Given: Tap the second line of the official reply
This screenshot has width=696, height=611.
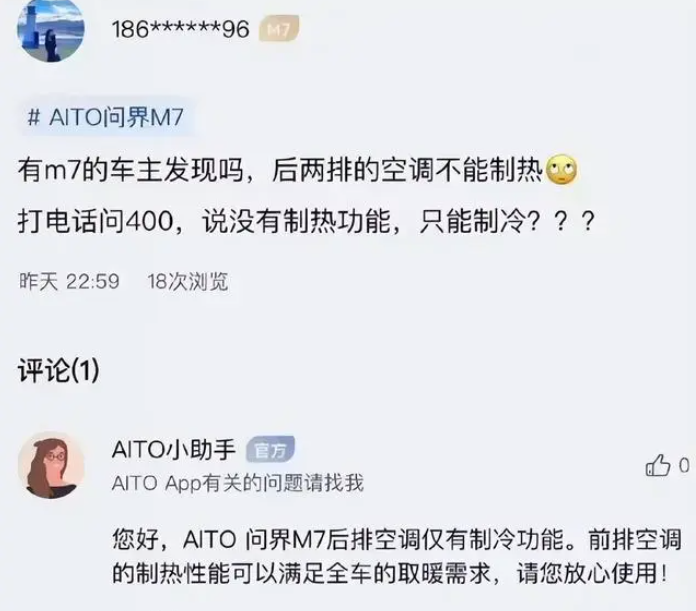Looking at the screenshot, I should tap(389, 574).
